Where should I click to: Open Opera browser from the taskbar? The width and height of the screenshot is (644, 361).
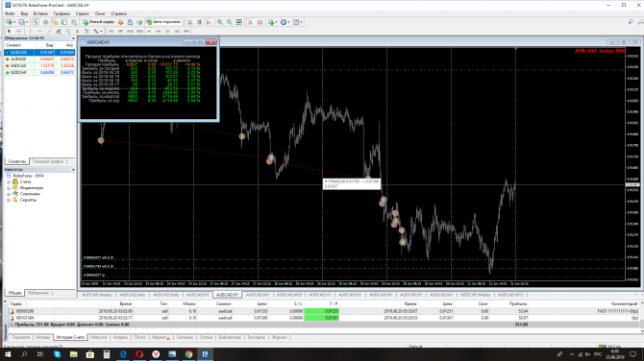point(139,354)
